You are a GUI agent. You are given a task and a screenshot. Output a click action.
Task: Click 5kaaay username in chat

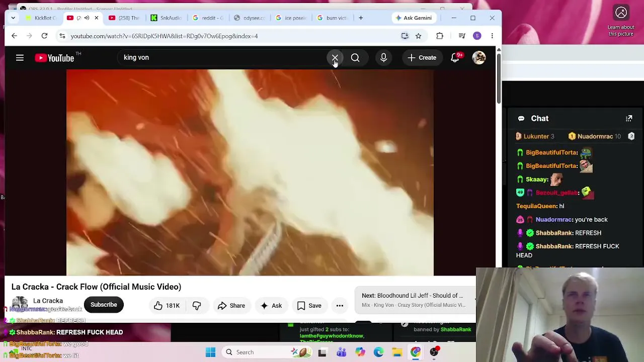click(x=536, y=179)
